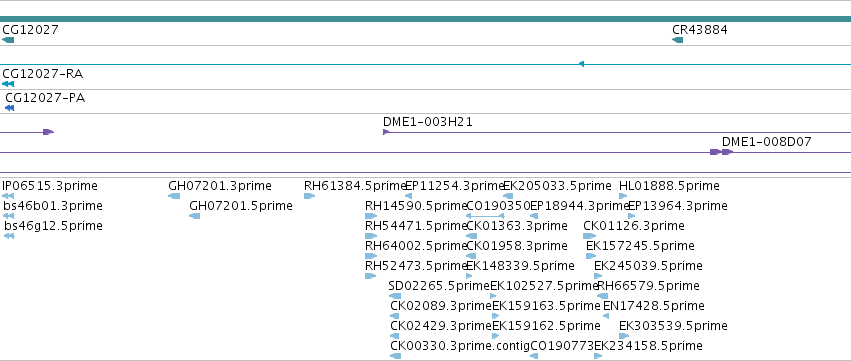Click the CR43884 gene arrow glyph

click(677, 40)
